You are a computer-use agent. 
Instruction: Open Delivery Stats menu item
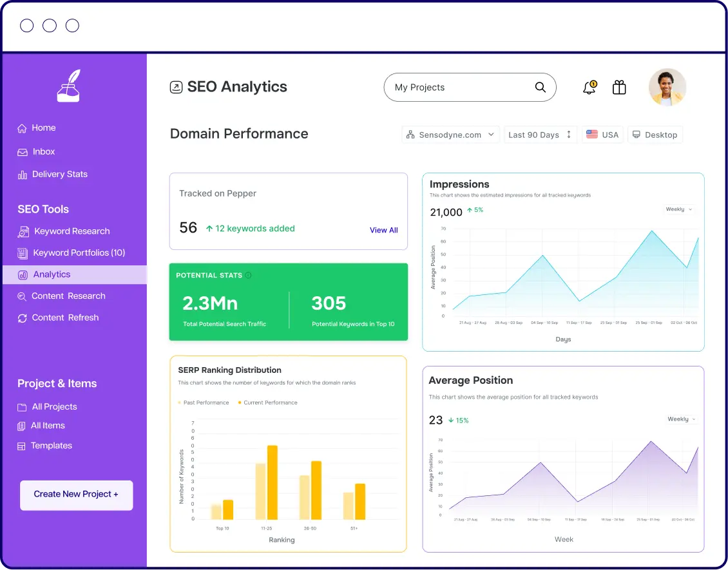59,175
